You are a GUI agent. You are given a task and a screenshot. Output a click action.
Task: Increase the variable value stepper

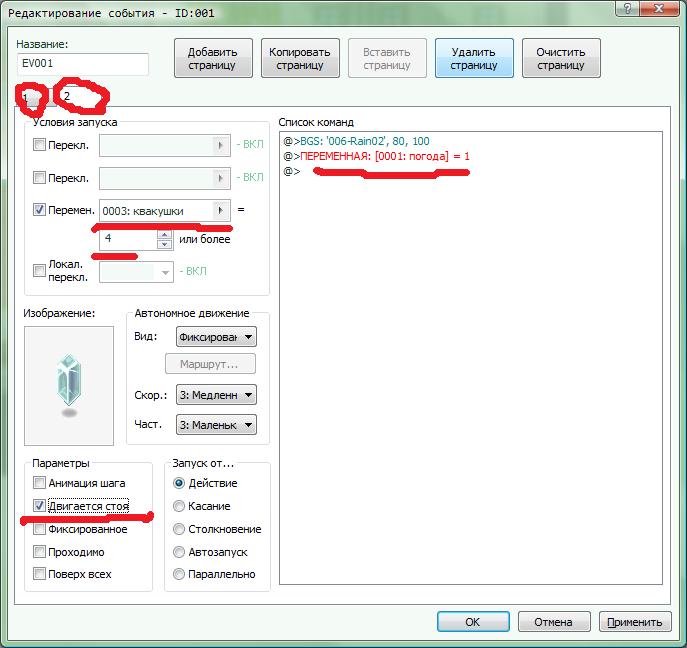pos(164,235)
